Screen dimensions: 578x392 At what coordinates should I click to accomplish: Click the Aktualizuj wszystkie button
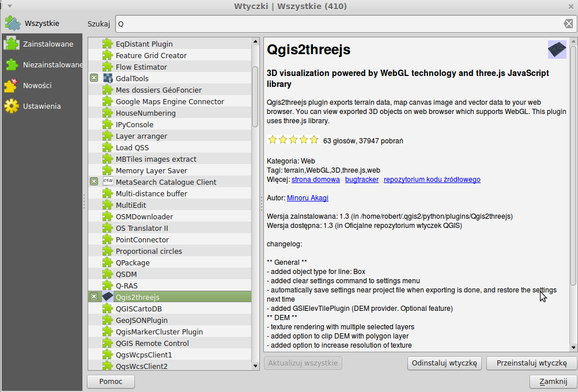click(x=303, y=363)
